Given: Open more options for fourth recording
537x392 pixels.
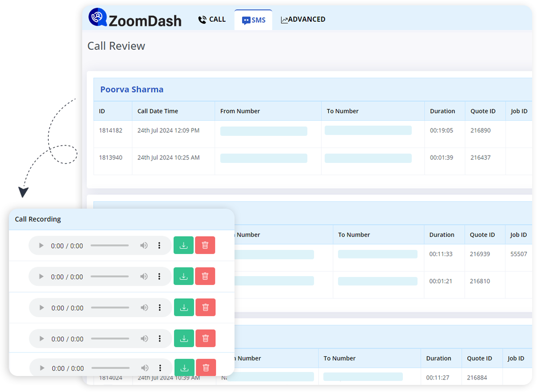Looking at the screenshot, I should tap(159, 339).
